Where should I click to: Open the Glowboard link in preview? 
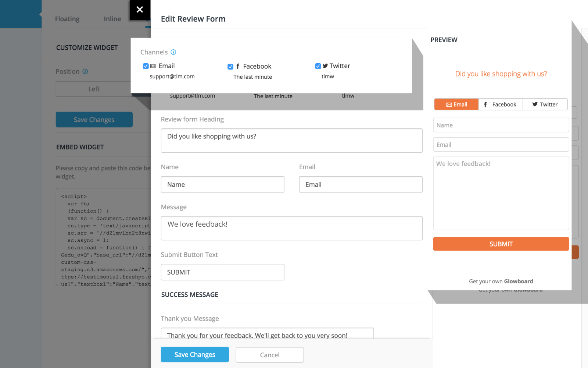point(519,281)
